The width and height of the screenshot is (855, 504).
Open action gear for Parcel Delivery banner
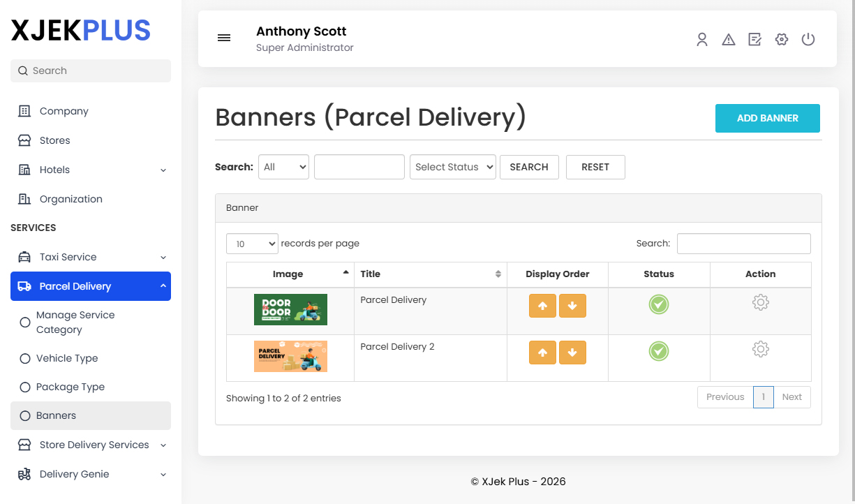tap(760, 302)
